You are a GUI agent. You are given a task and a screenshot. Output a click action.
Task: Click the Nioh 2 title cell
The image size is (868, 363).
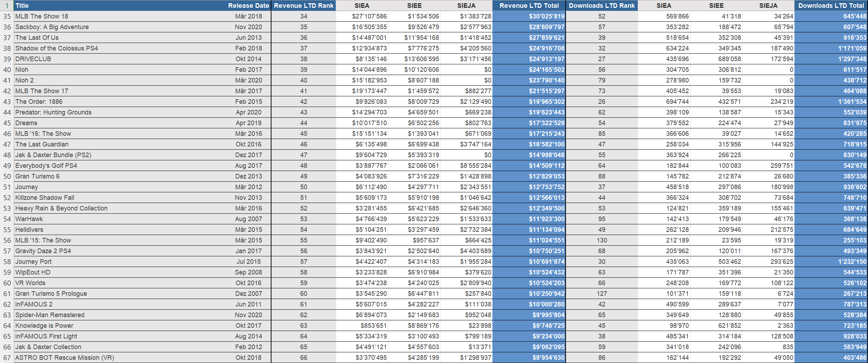point(120,80)
